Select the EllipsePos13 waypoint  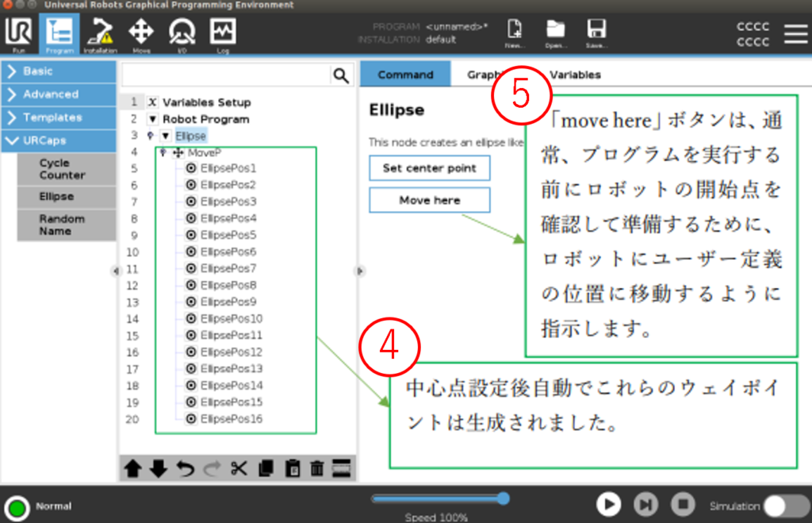(231, 368)
